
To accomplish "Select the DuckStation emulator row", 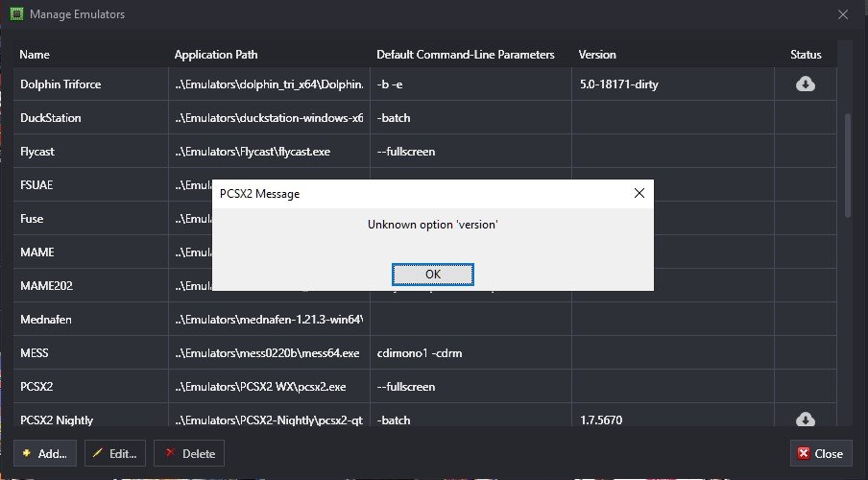I will click(x=425, y=117).
